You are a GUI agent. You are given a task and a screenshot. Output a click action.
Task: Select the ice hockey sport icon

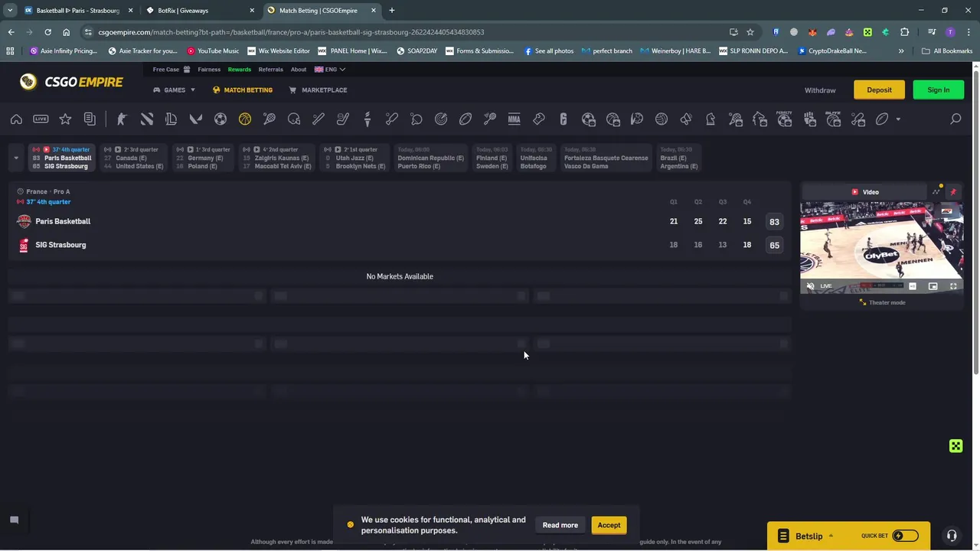click(343, 119)
